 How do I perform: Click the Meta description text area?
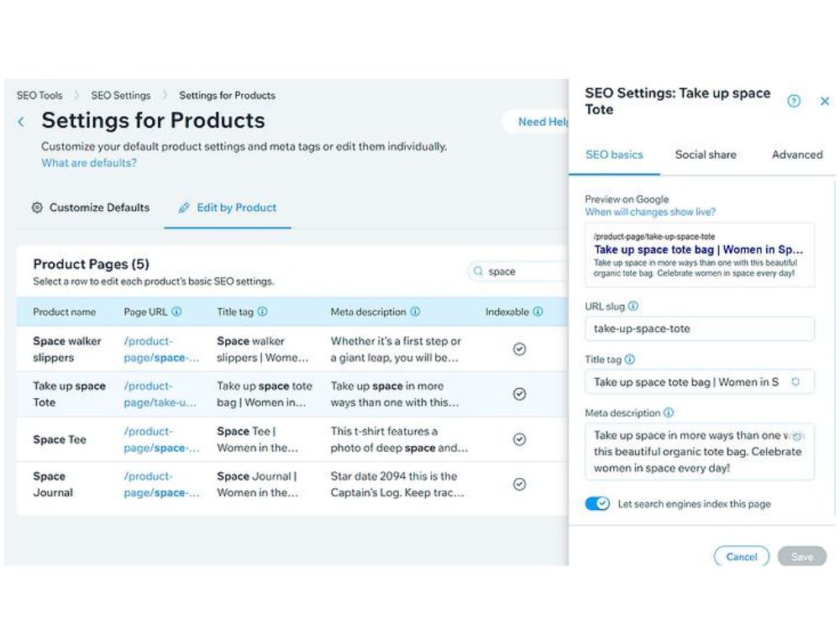pos(700,452)
